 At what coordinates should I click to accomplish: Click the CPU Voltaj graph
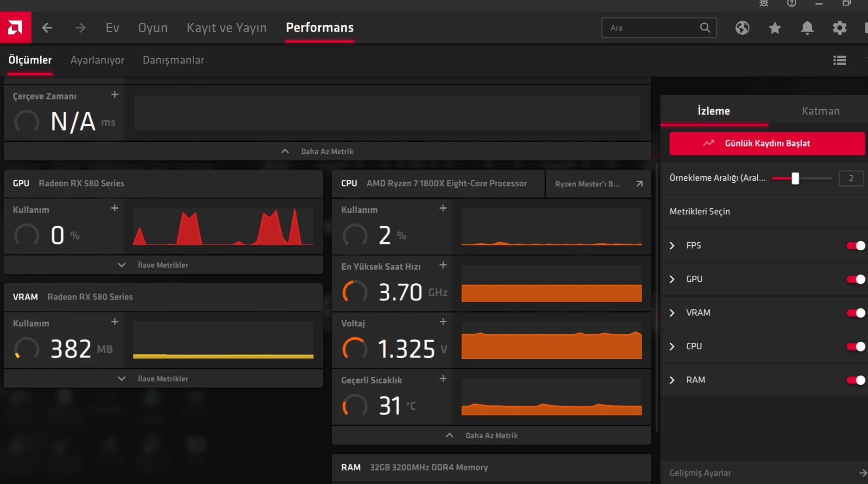[x=552, y=340]
